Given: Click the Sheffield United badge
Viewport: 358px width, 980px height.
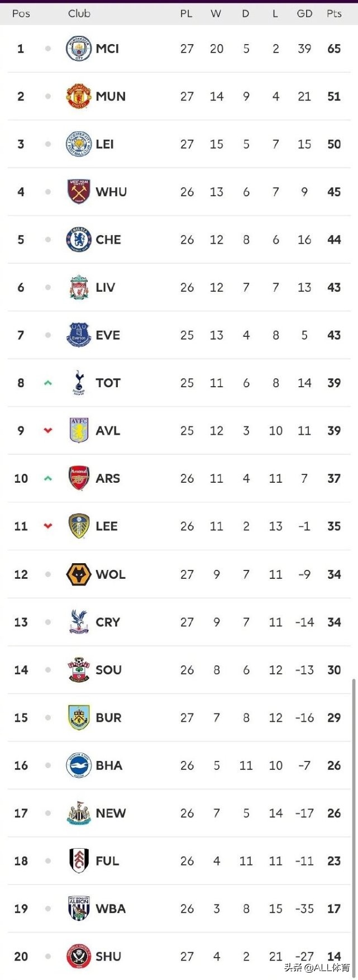Looking at the screenshot, I should coord(79,956).
